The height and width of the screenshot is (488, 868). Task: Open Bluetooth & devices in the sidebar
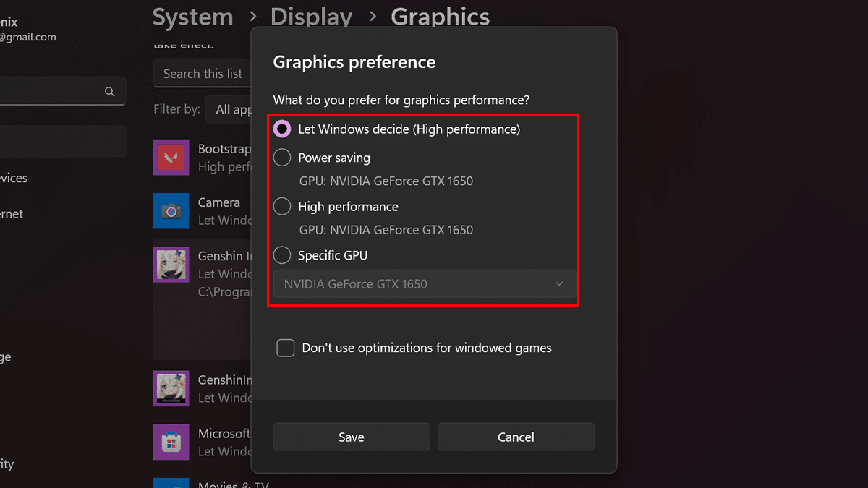click(x=14, y=178)
